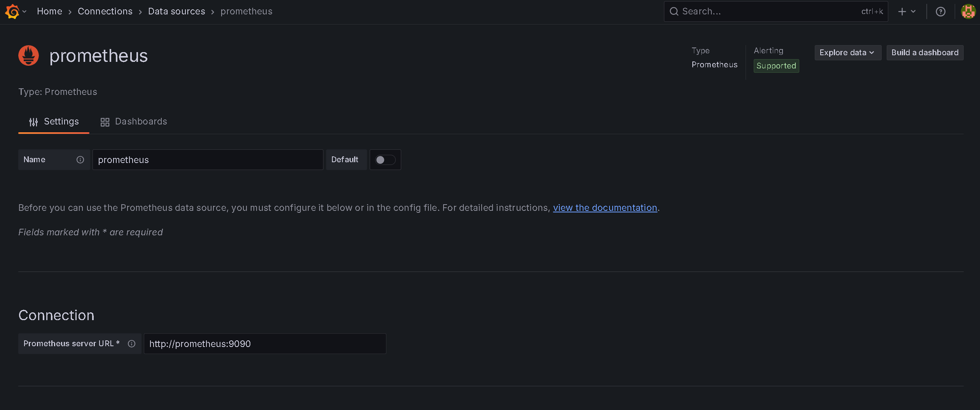Viewport: 980px width, 410px height.
Task: Go to Data sources breadcrumb
Action: click(x=176, y=11)
